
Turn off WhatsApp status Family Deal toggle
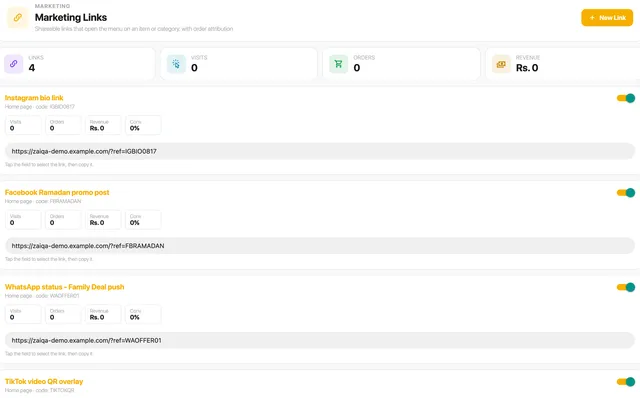(x=626, y=287)
